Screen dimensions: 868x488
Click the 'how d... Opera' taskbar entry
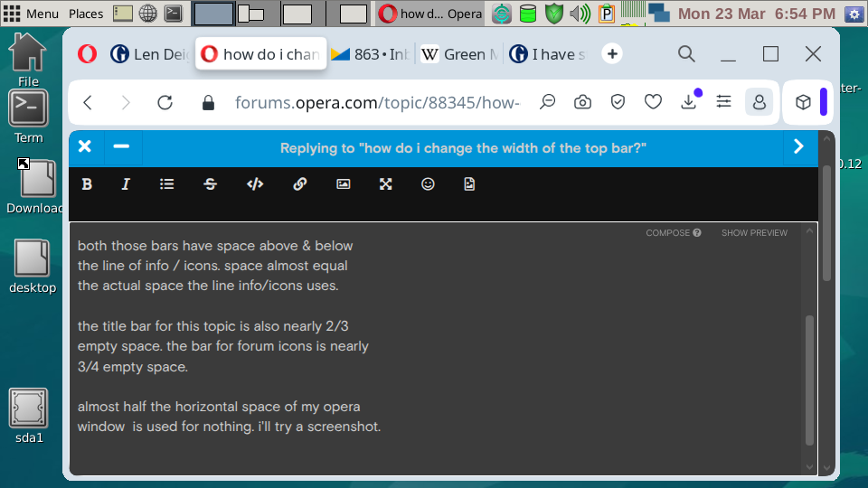[x=430, y=14]
